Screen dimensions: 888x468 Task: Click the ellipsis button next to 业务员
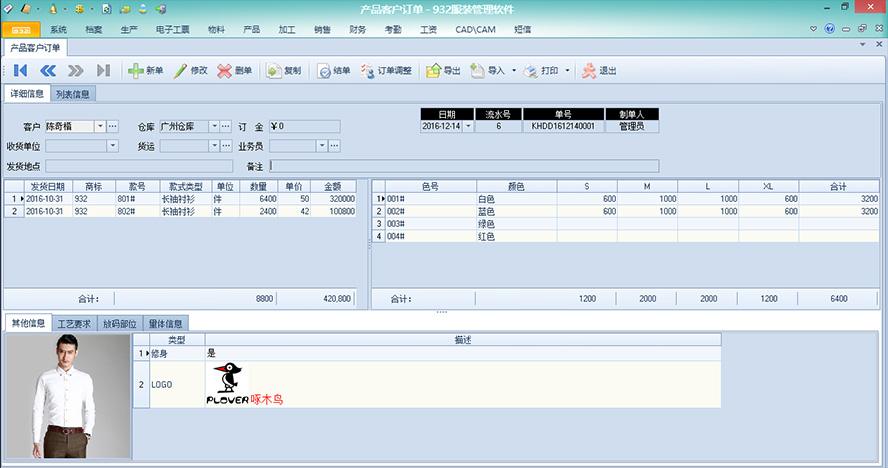pos(335,146)
